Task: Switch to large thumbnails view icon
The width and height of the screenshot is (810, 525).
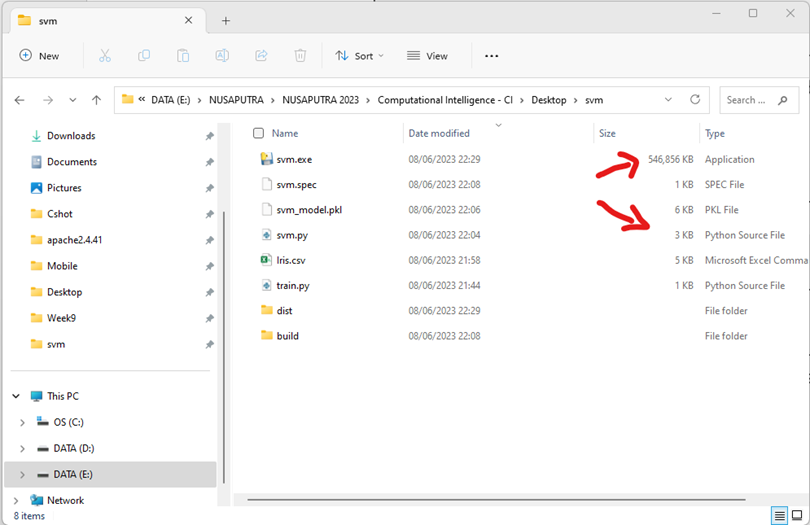Action: coord(796,515)
